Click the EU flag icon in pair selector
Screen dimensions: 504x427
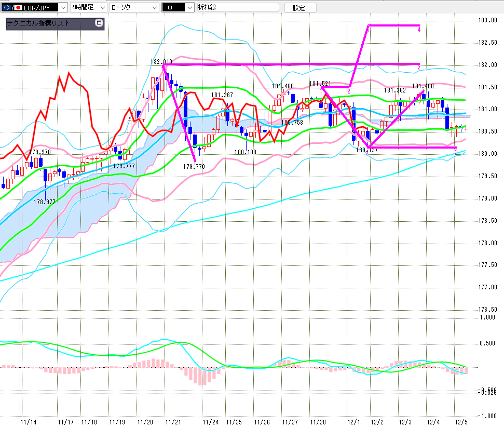click(6, 8)
